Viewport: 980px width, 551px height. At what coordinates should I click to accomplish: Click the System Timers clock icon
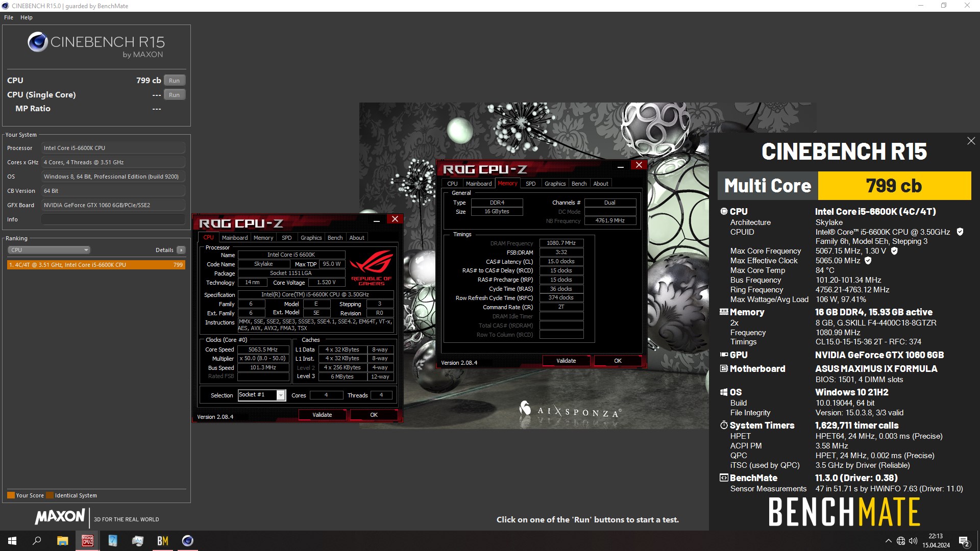[x=724, y=425]
